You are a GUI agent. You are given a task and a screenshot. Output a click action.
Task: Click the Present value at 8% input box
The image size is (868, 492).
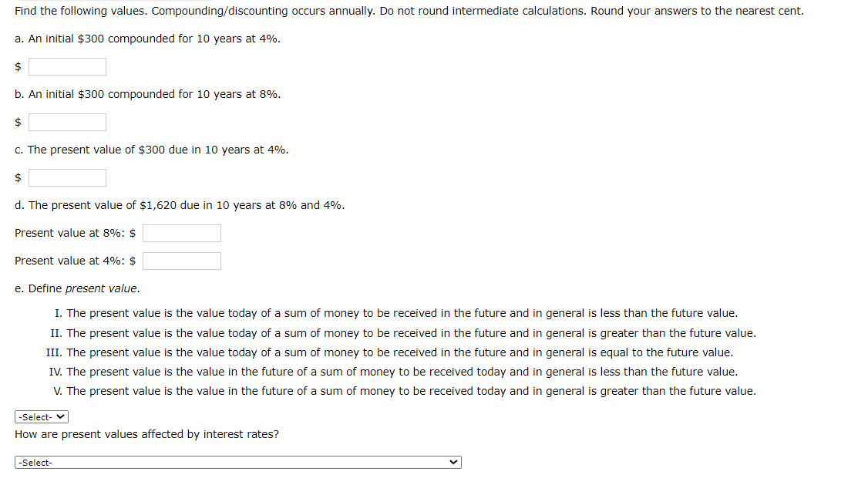click(x=181, y=233)
